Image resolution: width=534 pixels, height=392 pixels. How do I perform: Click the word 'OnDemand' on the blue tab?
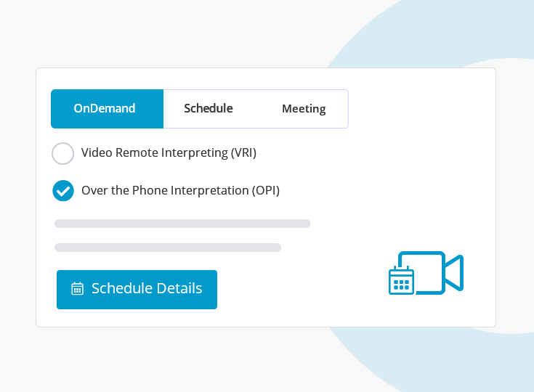105,109
